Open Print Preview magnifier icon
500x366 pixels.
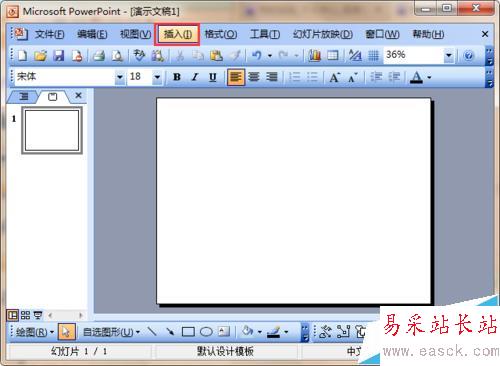coord(117,56)
